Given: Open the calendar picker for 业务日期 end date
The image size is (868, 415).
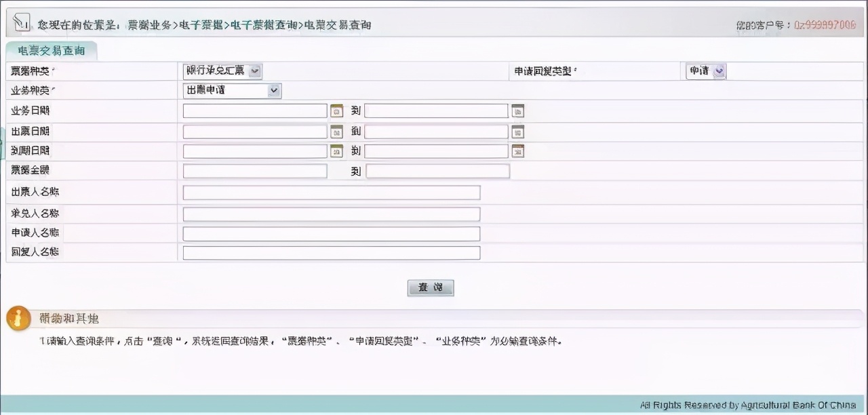Looking at the screenshot, I should 518,111.
